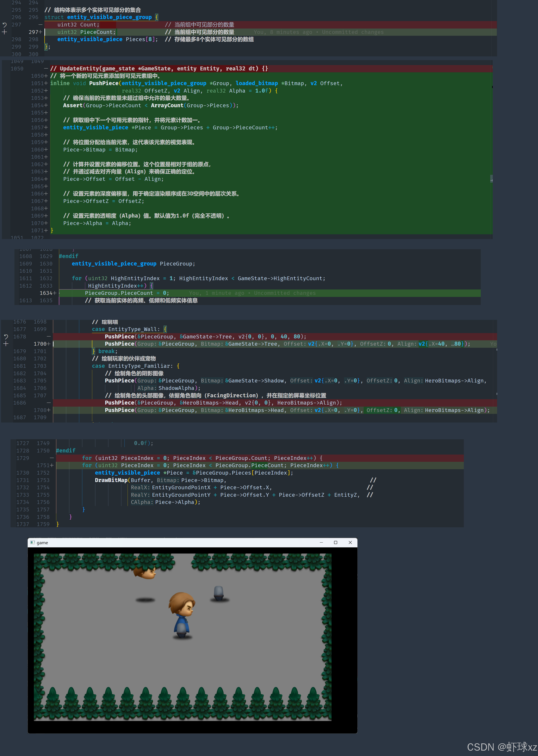Click the added-line marker at line 1751

[x=52, y=466]
